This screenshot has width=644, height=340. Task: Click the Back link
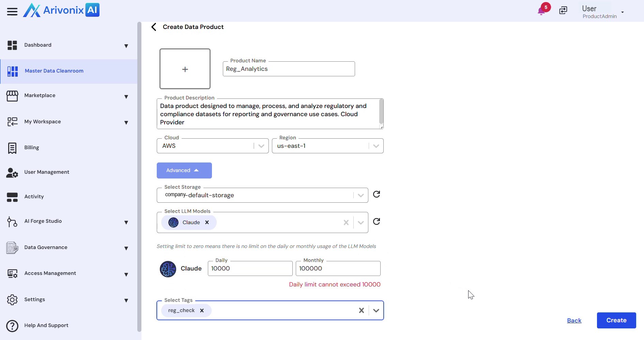[x=574, y=320]
